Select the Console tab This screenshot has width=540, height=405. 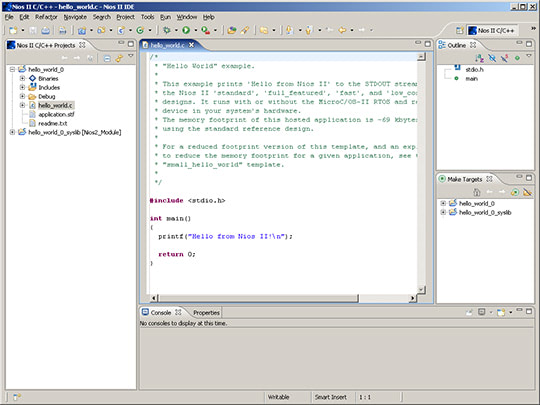point(161,313)
